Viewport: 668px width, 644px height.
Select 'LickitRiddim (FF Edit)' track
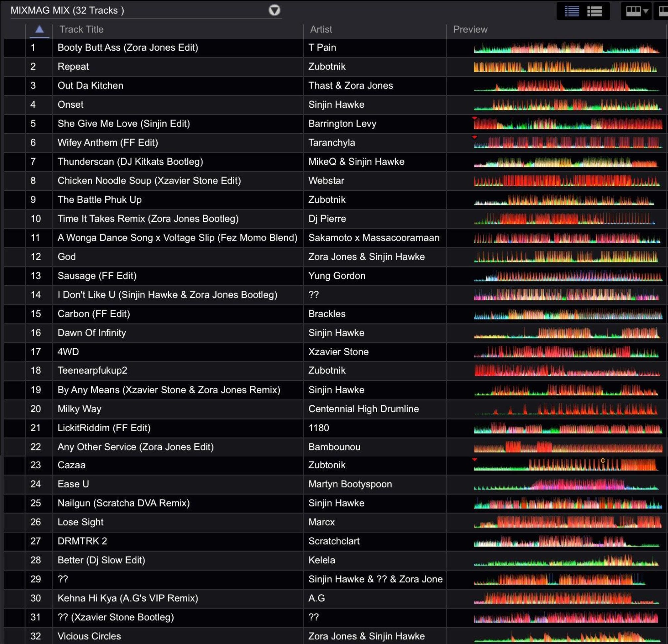coord(104,428)
